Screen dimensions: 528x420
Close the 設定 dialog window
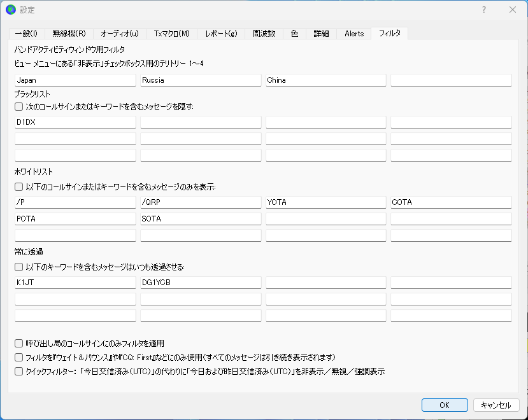point(513,10)
